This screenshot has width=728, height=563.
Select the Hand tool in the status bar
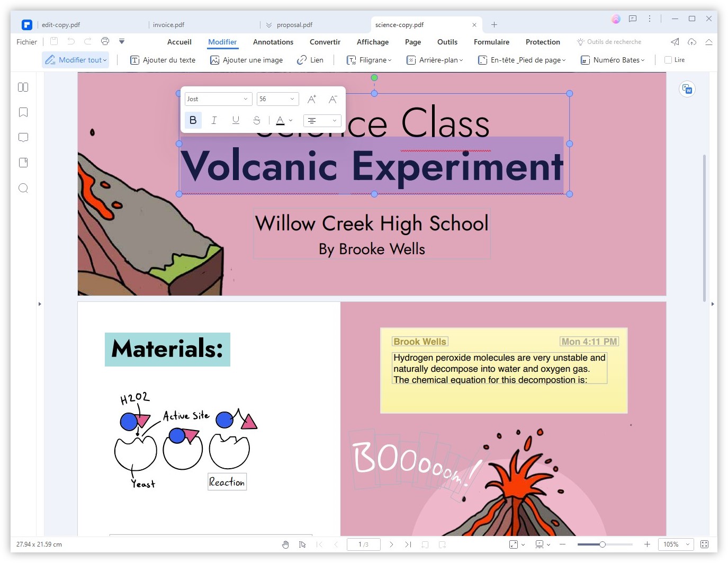coord(285,544)
